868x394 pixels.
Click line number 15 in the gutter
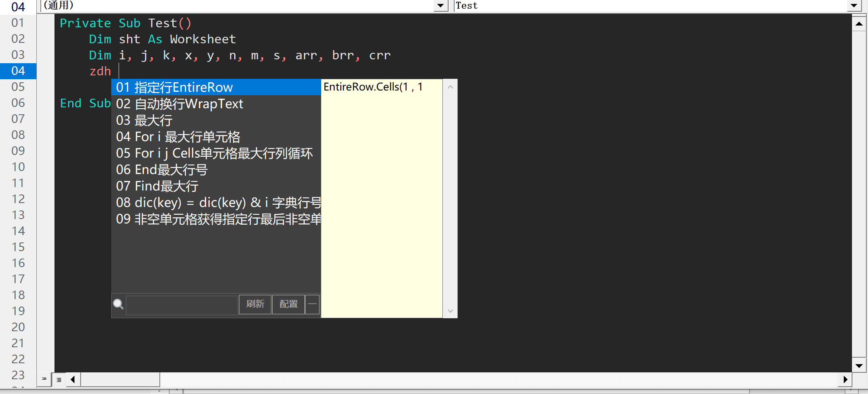pos(18,247)
